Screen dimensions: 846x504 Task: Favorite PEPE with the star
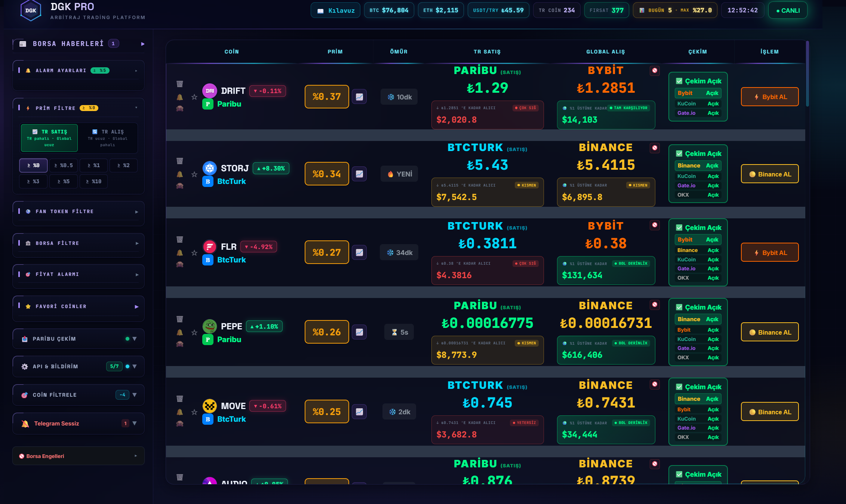(194, 332)
